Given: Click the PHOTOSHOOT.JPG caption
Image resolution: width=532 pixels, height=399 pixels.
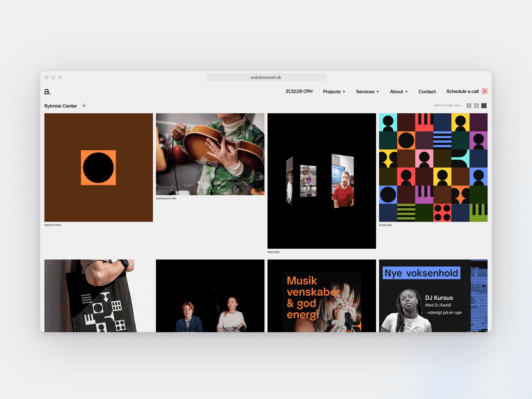Looking at the screenshot, I should (166, 199).
